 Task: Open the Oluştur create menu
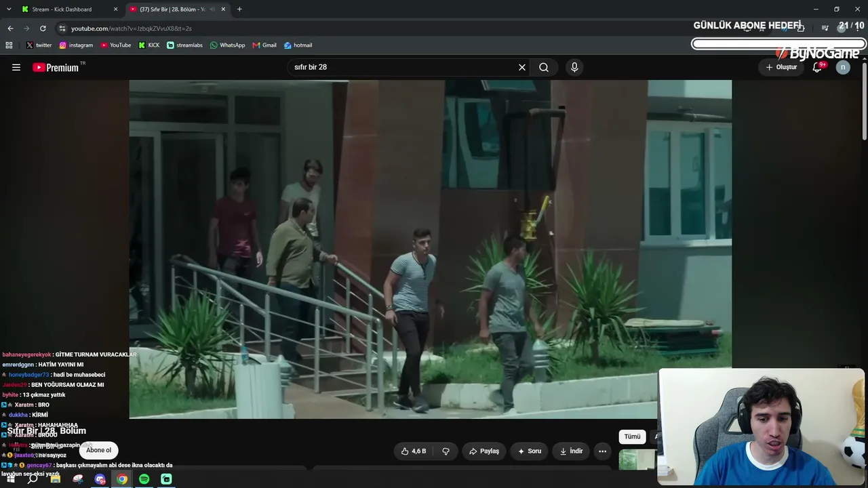coord(781,67)
